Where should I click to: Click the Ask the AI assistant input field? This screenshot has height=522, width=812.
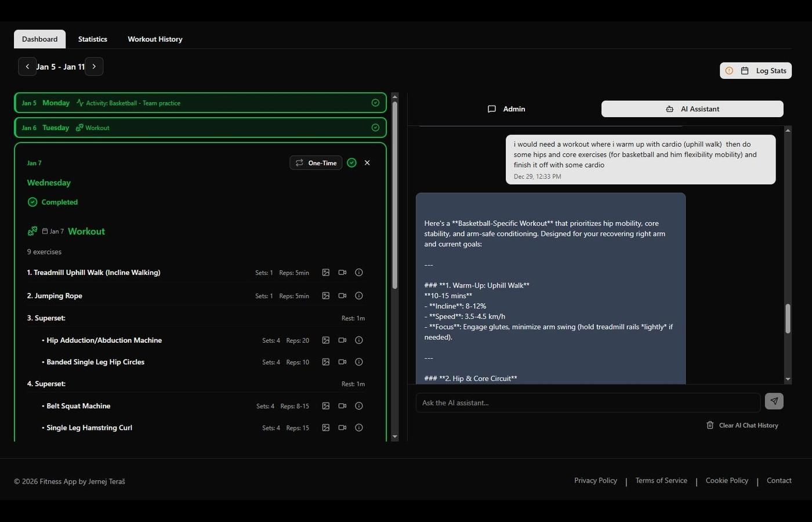(587, 403)
